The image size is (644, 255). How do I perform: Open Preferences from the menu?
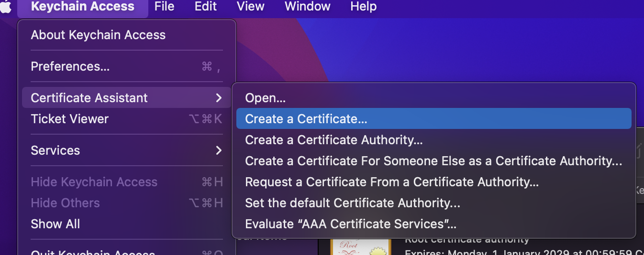click(x=70, y=66)
